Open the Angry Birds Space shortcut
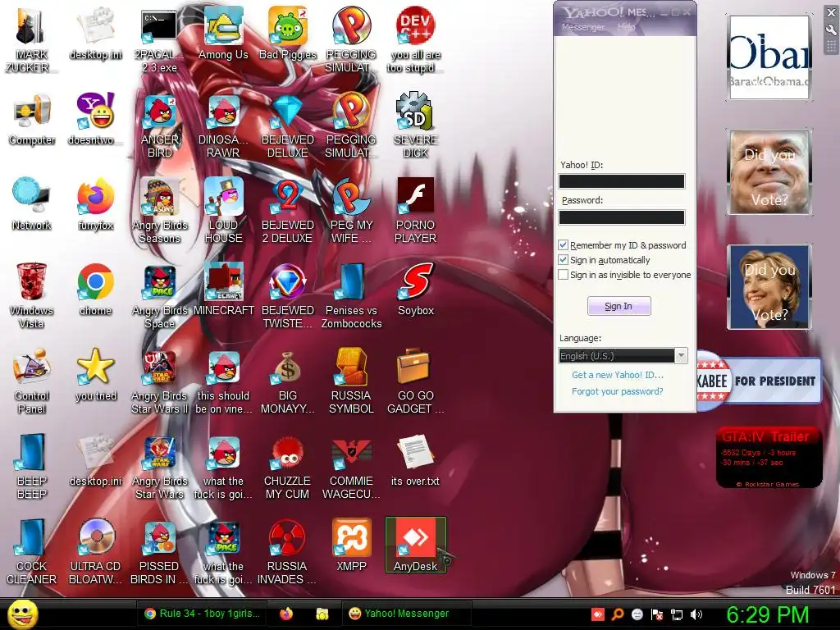This screenshot has width=840, height=630. point(159,295)
